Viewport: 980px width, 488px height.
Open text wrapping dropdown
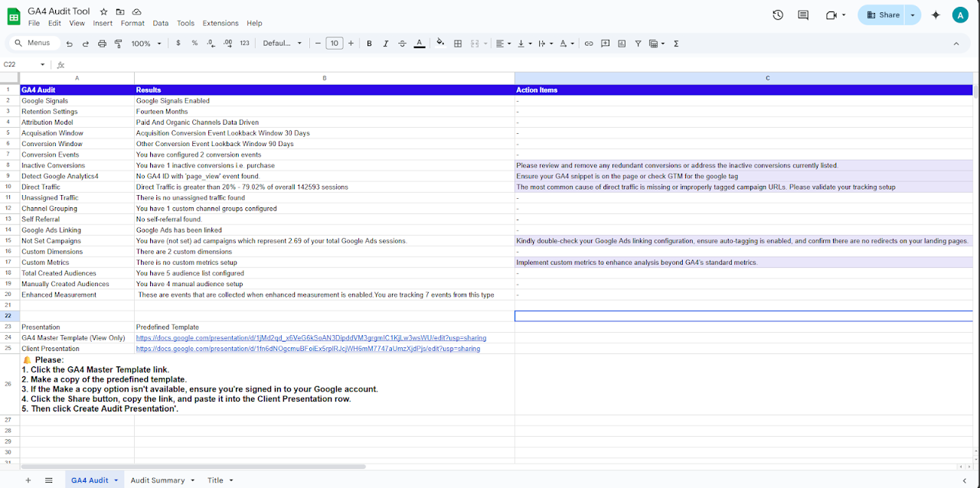(x=546, y=44)
